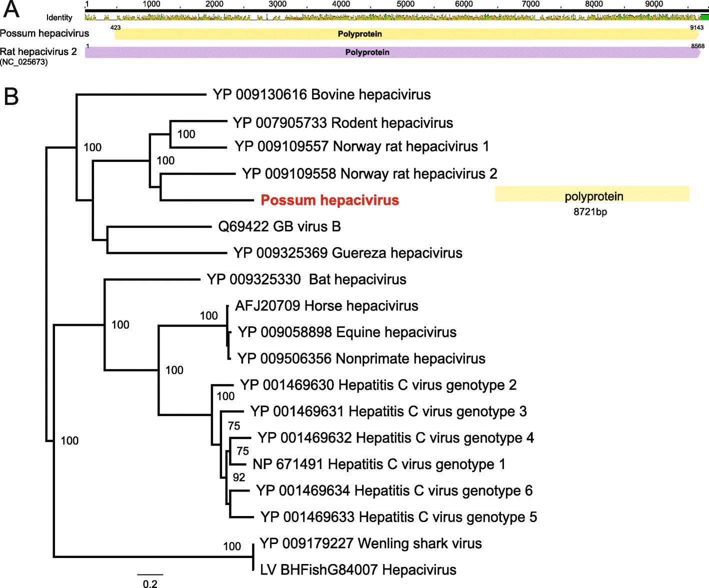Viewport: 709px width, 588px height.
Task: Select the 9000 position tick on the ruler
Action: tap(653, 4)
